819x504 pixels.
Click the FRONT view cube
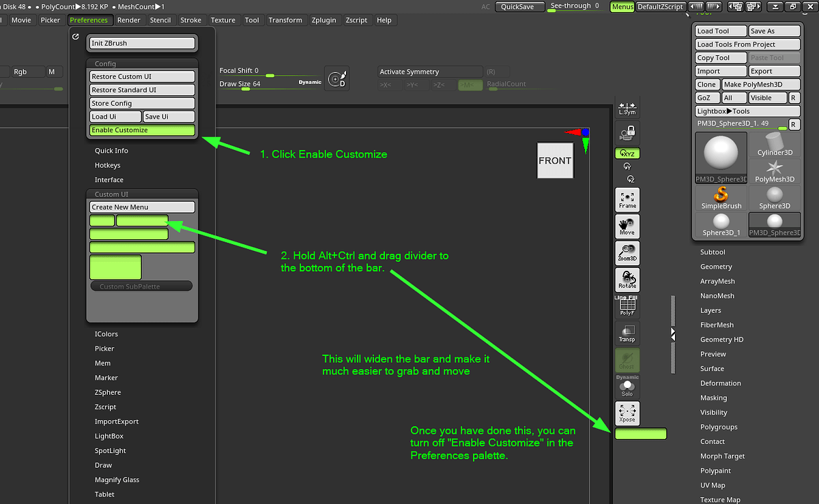(x=555, y=160)
